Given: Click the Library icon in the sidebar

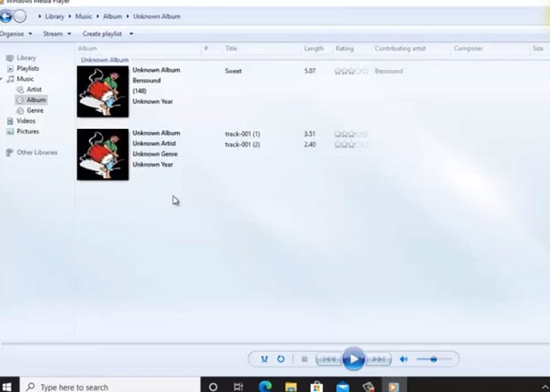Looking at the screenshot, I should tap(10, 58).
